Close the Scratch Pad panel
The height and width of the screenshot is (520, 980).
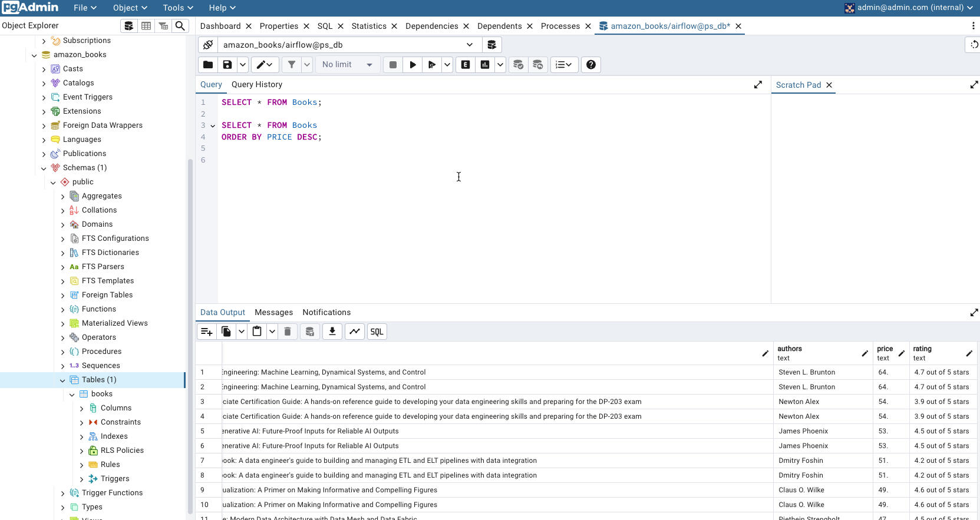pos(829,85)
